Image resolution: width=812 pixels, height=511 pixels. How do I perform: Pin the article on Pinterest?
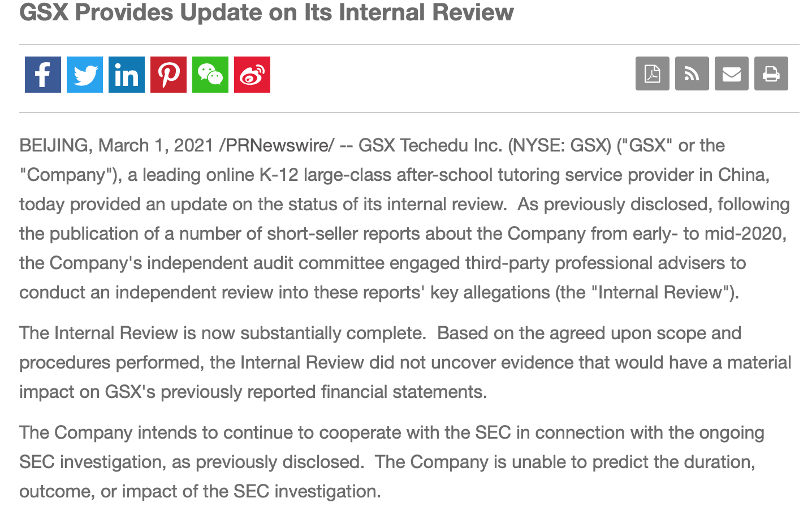pos(169,75)
